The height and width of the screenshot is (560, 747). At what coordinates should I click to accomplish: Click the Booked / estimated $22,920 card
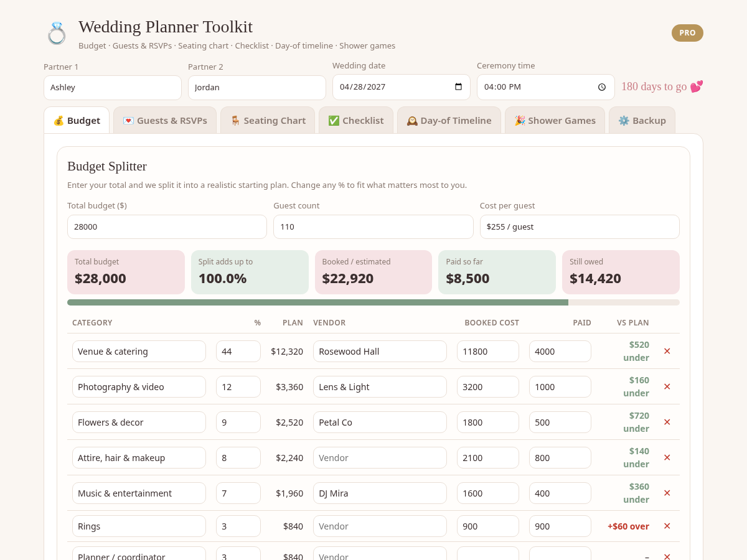point(374,272)
